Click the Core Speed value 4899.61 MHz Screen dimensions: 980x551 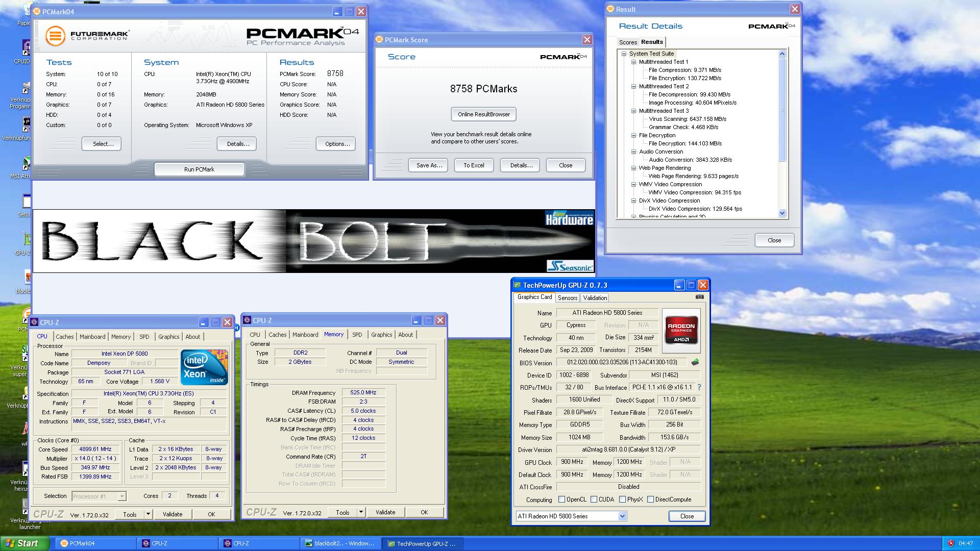coord(95,449)
